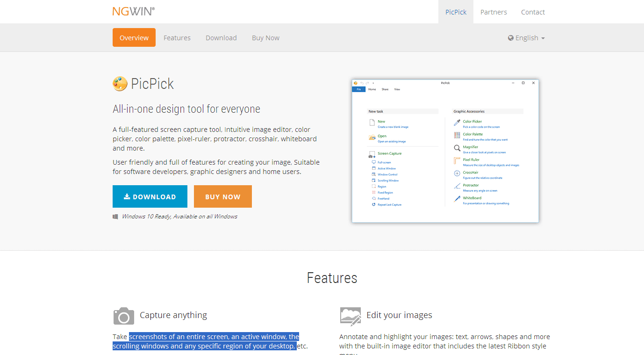Open the Partners page link
644x355 pixels.
[494, 12]
